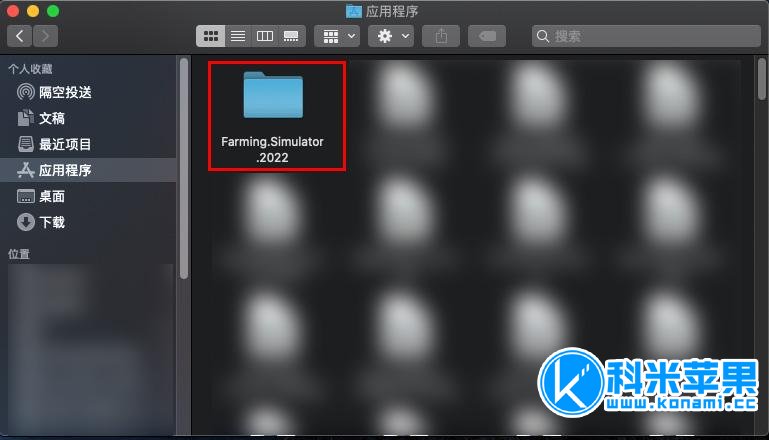Select 应用程序 in the sidebar
This screenshot has height=440, width=769.
tap(88, 170)
